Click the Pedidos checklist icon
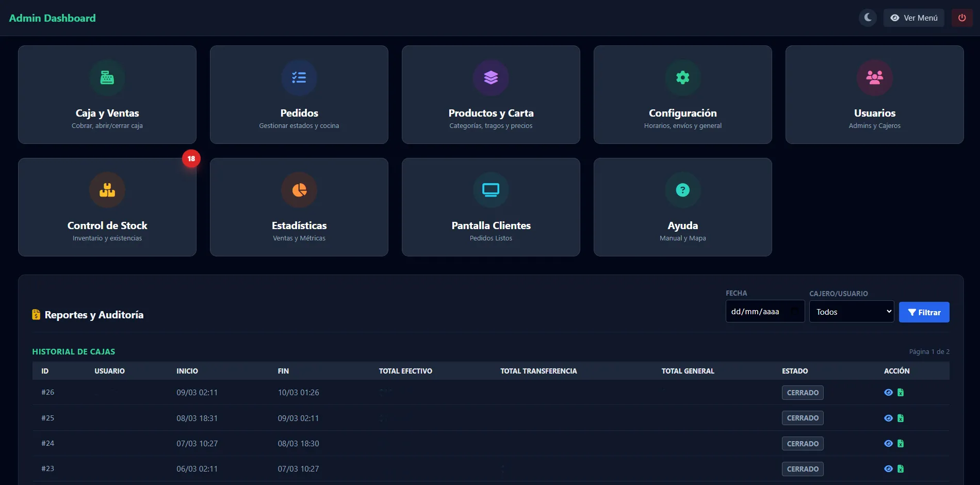This screenshot has height=485, width=980. (299, 78)
